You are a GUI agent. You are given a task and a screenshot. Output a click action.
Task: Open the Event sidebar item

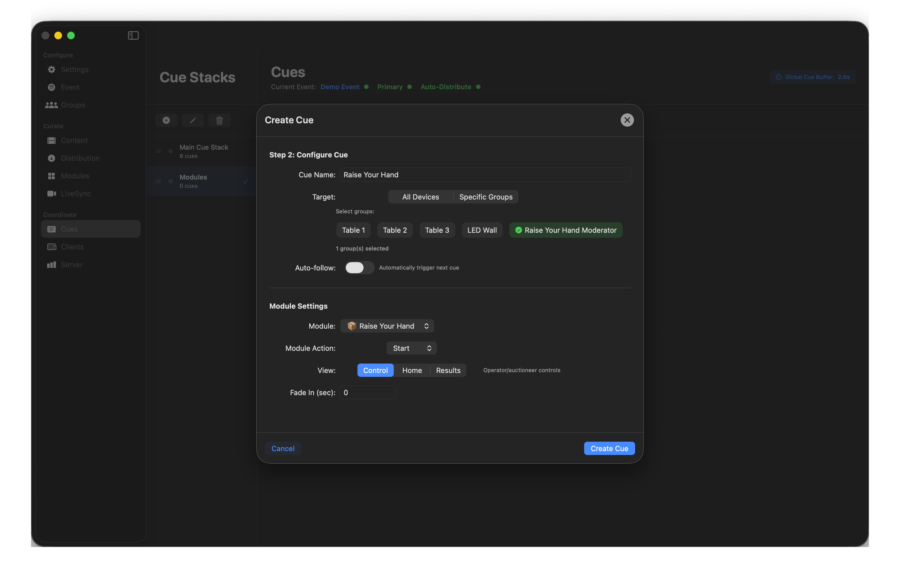91,87
